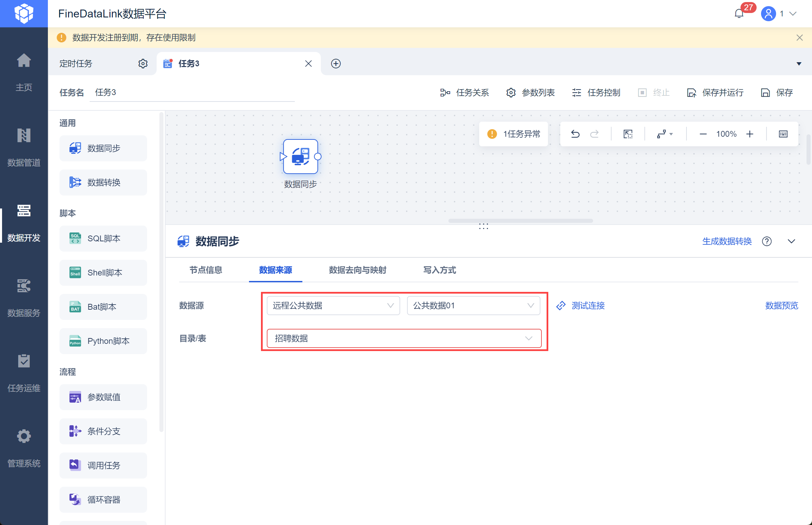Screen dimensions: 812x525
Task: Add a new tab with plus icon
Action: pyautogui.click(x=336, y=64)
